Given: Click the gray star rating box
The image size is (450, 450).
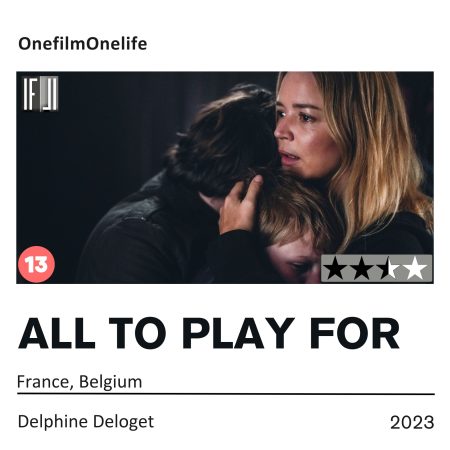Looking at the screenshot, I should (376, 268).
